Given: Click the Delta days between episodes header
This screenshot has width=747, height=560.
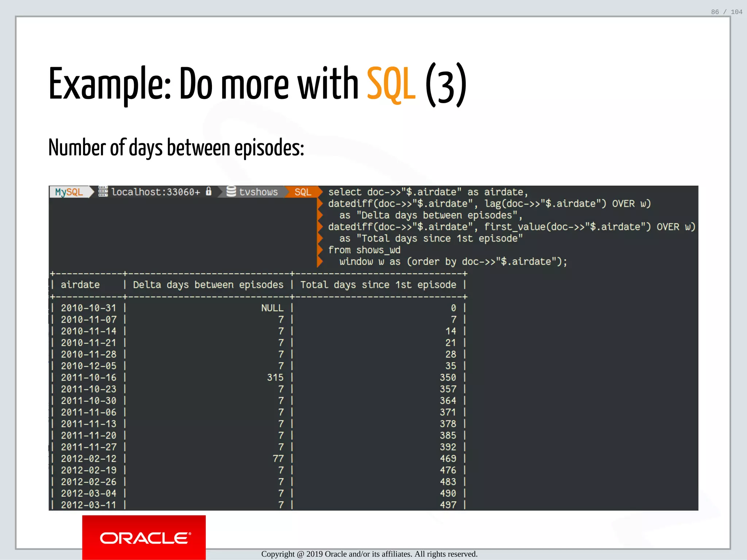Looking at the screenshot, I should [x=208, y=285].
